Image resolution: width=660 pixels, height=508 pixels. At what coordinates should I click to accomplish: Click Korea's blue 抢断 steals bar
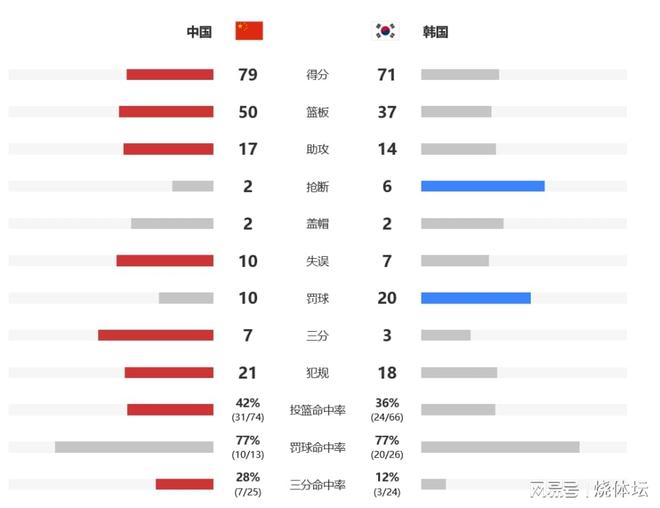tap(483, 186)
